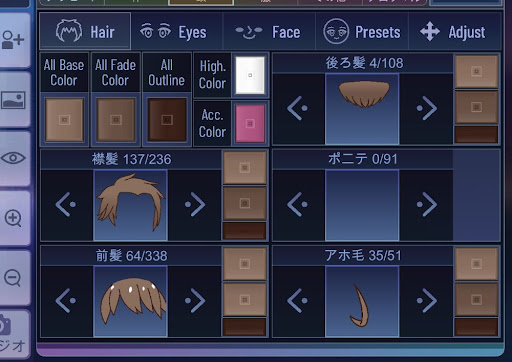The width and height of the screenshot is (512, 362).
Task: Select the 前髪 bangs thumbnail
Action: (x=130, y=301)
